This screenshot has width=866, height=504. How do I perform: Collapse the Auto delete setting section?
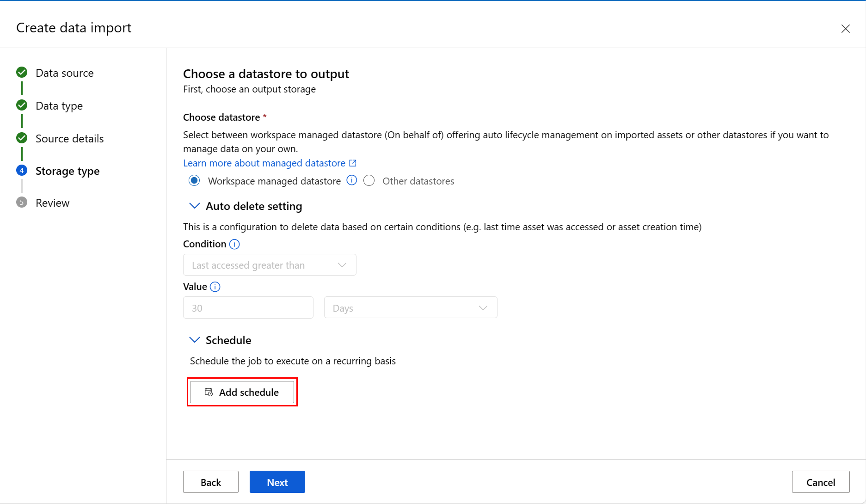tap(195, 206)
